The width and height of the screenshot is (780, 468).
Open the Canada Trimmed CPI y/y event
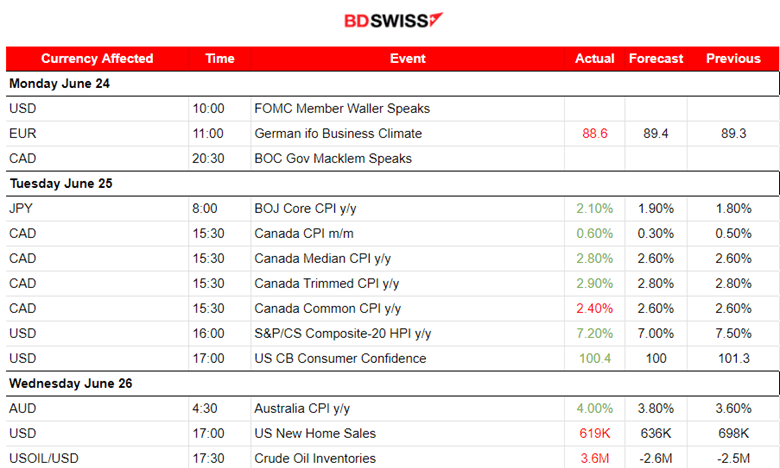327,283
